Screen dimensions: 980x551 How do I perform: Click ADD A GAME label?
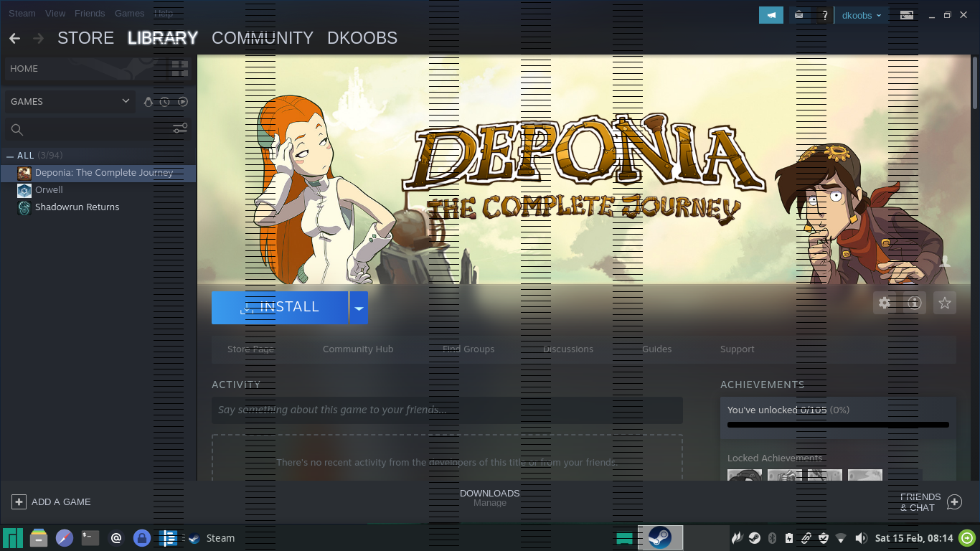point(61,502)
